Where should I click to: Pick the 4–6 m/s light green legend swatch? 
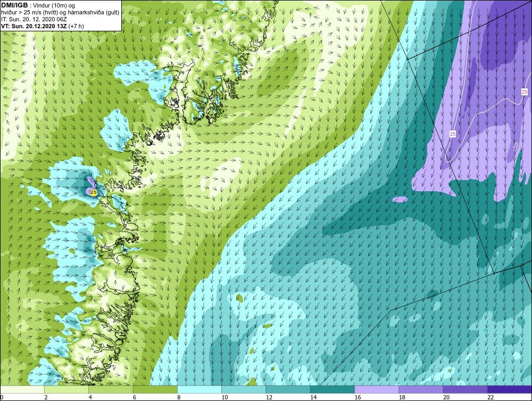click(111, 389)
